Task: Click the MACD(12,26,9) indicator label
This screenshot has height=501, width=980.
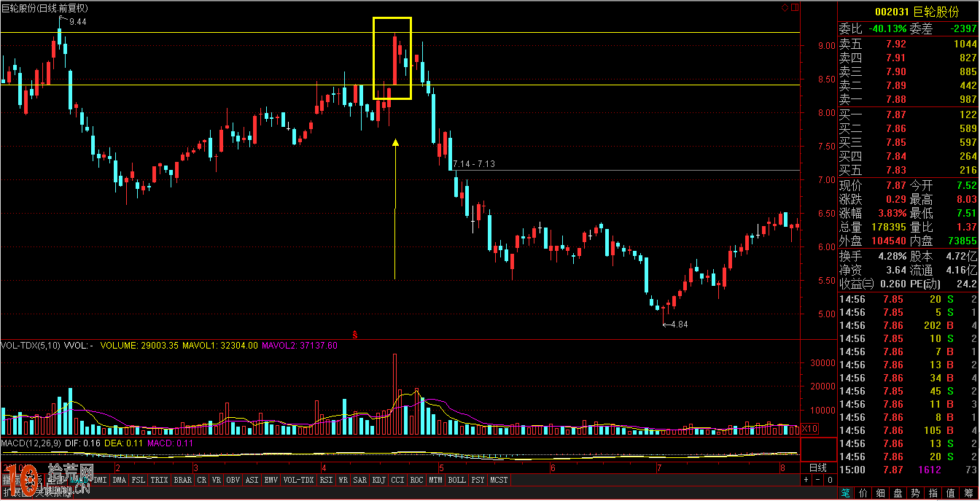Action: click(30, 443)
